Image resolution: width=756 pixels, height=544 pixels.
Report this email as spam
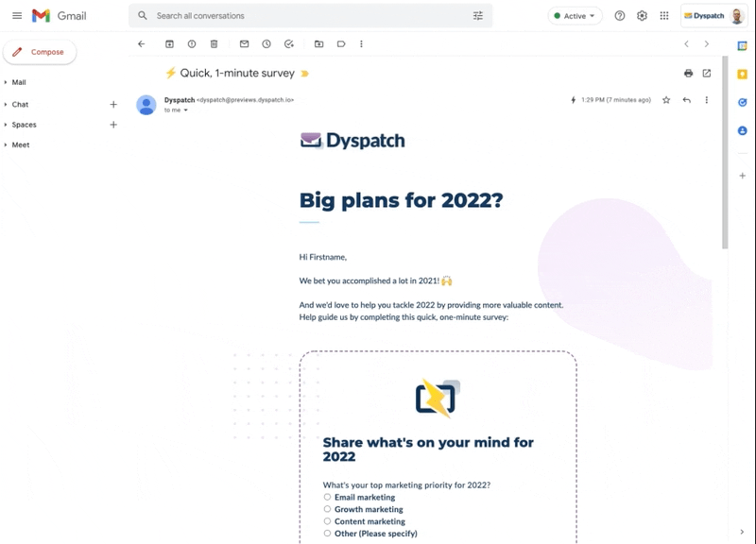[192, 43]
